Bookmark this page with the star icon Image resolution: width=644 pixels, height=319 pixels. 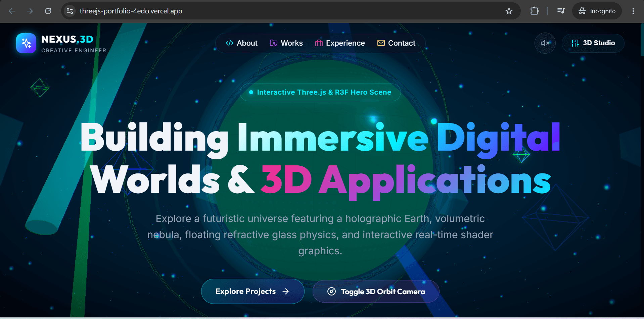pyautogui.click(x=509, y=11)
